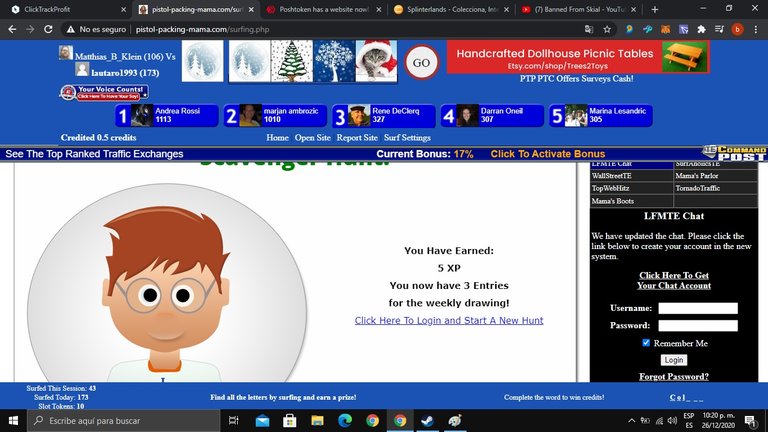
Task: Launch Microsoft Edge from the taskbar
Action: [x=345, y=421]
